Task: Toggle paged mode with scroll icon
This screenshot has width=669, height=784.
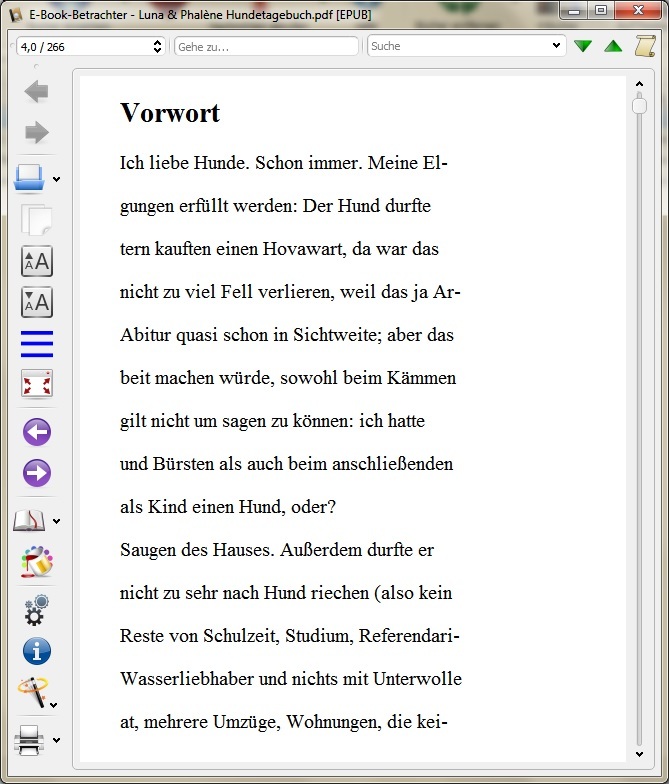Action: (x=645, y=46)
